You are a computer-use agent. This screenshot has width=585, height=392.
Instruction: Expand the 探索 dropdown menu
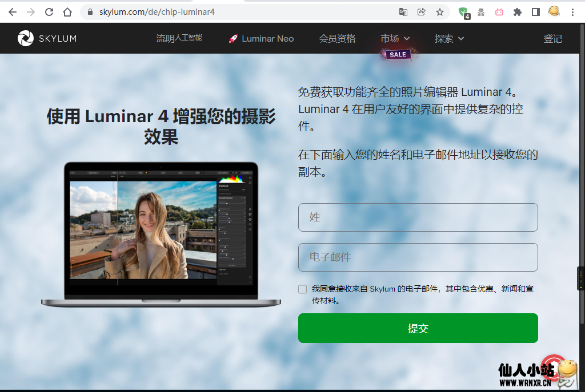pos(449,38)
